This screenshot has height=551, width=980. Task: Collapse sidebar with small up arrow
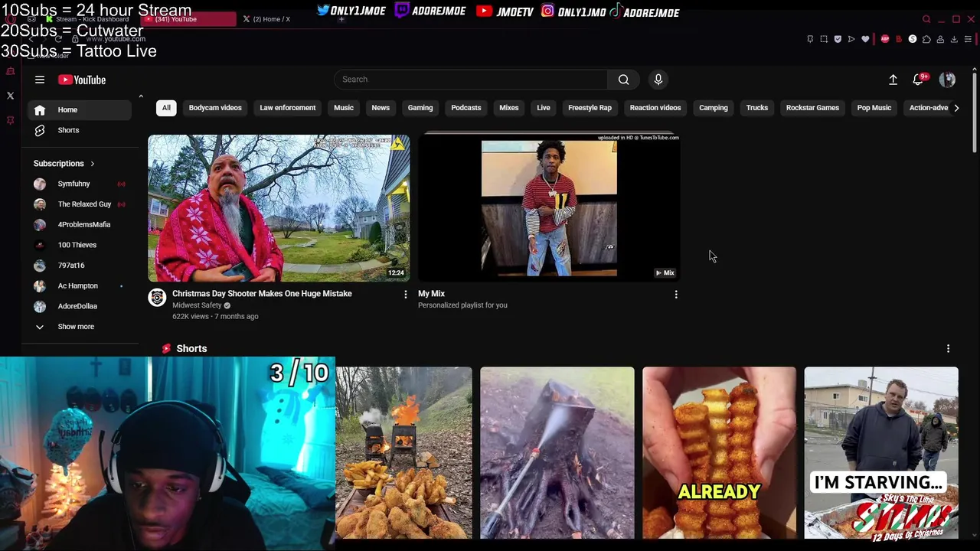[x=141, y=96]
